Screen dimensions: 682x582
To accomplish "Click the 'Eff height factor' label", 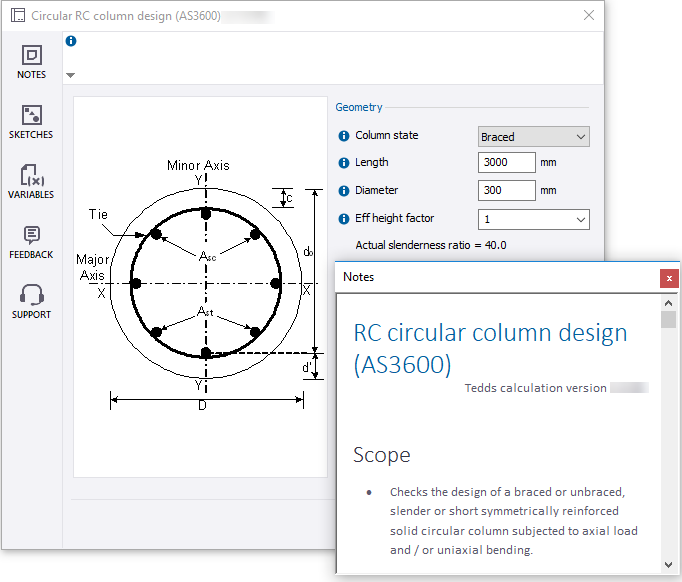I will [394, 218].
